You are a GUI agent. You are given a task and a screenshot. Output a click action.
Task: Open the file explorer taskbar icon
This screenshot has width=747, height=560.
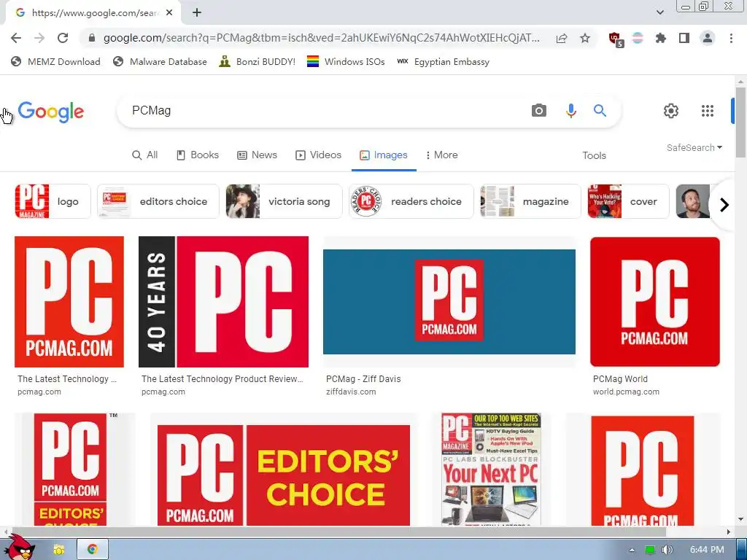[x=58, y=550]
